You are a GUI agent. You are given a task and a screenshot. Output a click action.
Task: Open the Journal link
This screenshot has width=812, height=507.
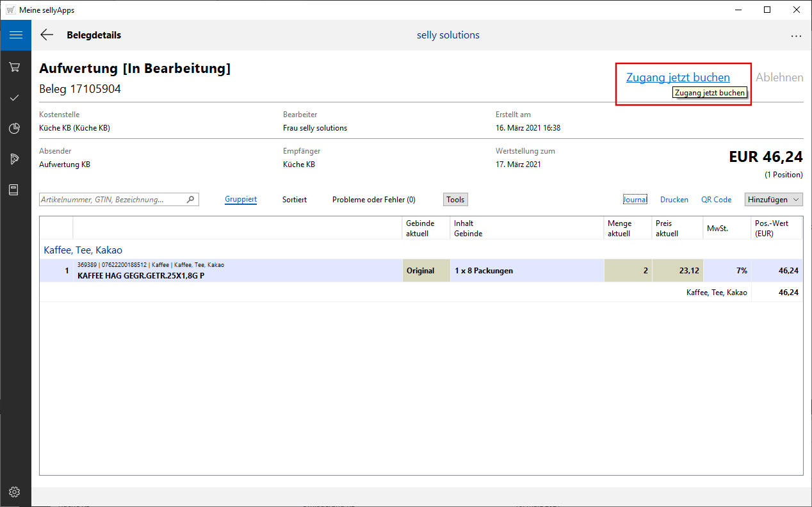635,200
